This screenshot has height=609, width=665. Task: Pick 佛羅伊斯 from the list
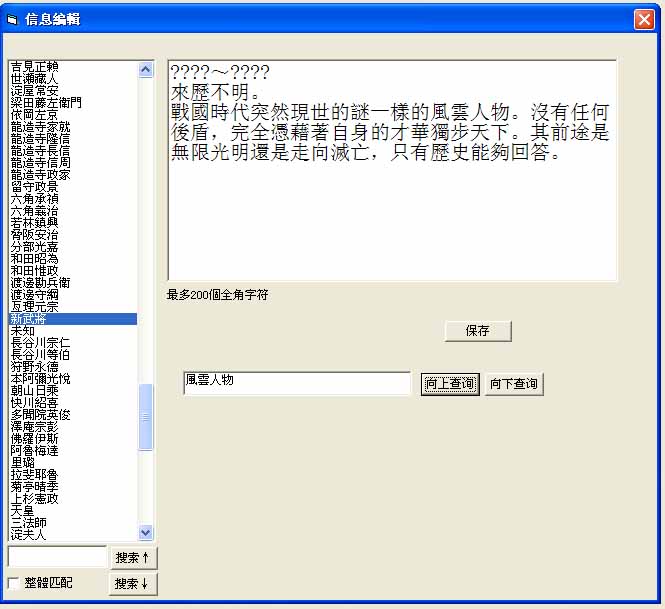pos(35,438)
